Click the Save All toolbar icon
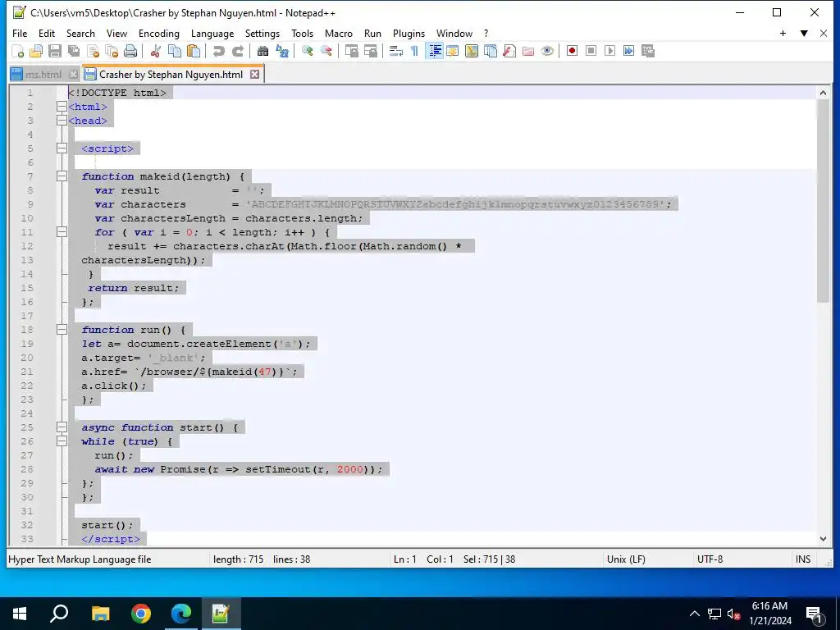Screen dimensions: 840x630 click(73, 51)
